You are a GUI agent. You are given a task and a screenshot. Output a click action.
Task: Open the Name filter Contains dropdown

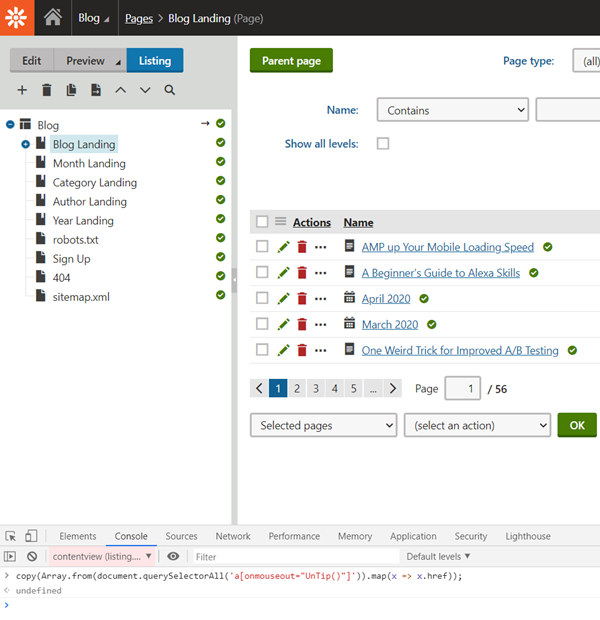tap(452, 110)
